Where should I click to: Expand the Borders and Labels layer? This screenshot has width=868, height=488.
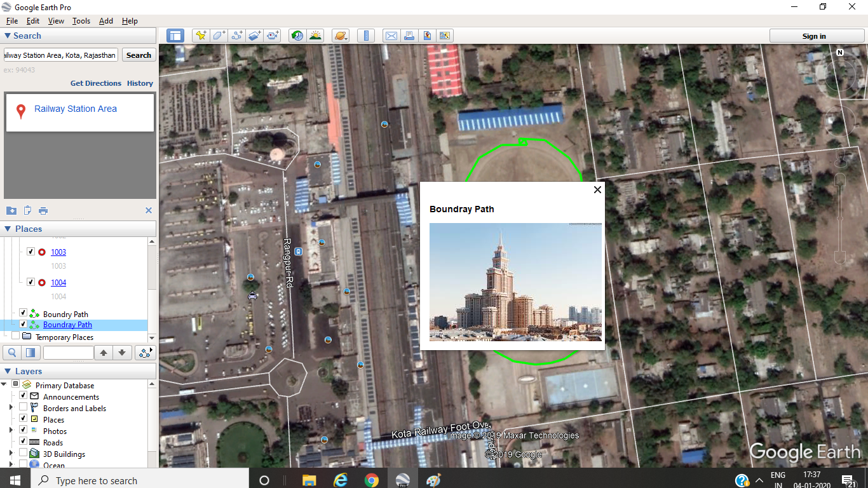click(11, 408)
